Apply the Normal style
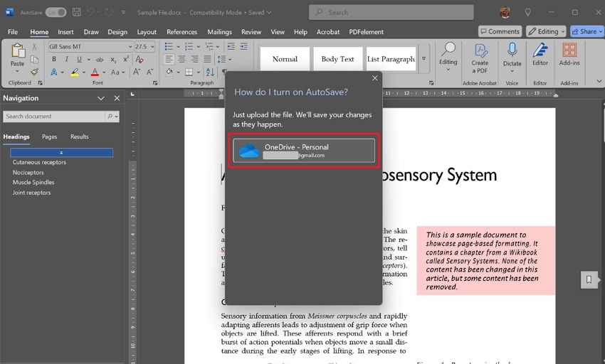 coord(285,59)
